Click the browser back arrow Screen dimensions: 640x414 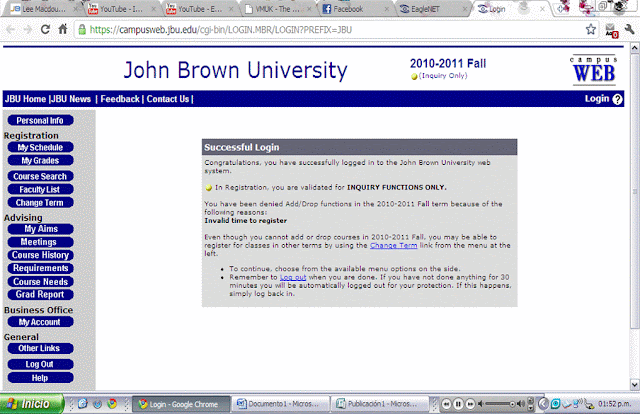(11, 29)
